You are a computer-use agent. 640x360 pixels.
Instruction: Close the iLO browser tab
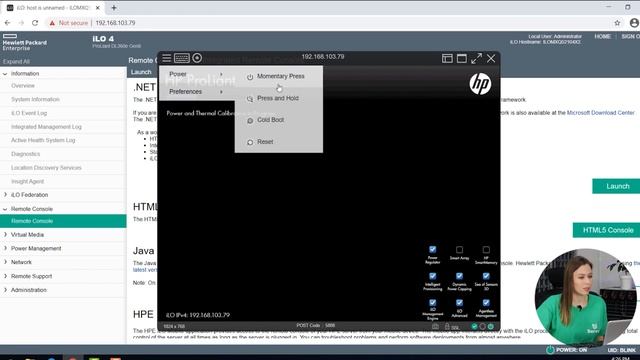pos(98,8)
